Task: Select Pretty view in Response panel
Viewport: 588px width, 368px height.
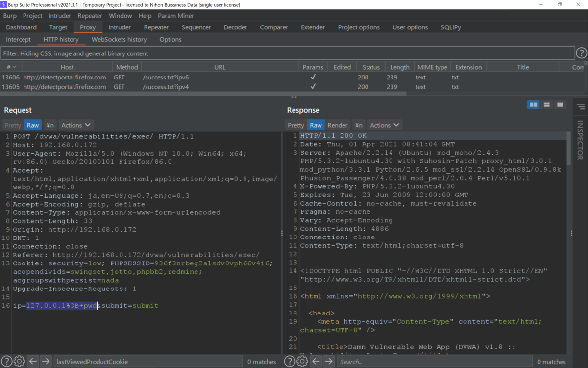Action: click(296, 125)
